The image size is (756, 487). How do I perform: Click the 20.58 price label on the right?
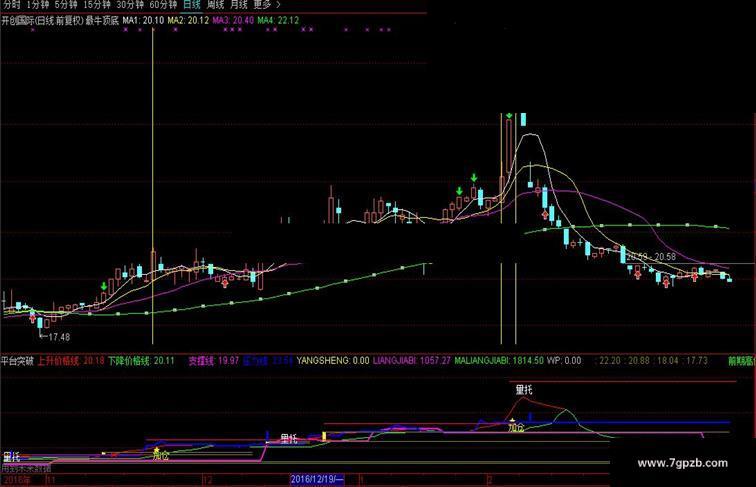click(665, 257)
